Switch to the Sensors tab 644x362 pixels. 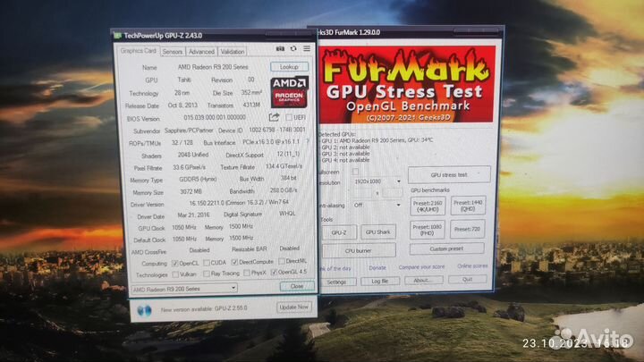click(172, 52)
